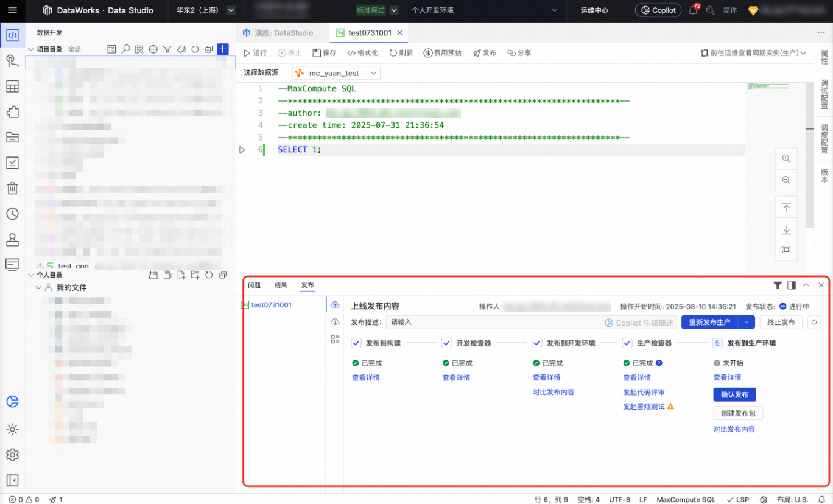The height and width of the screenshot is (504, 833).
Task: Click the 保存 save button
Action: click(325, 53)
